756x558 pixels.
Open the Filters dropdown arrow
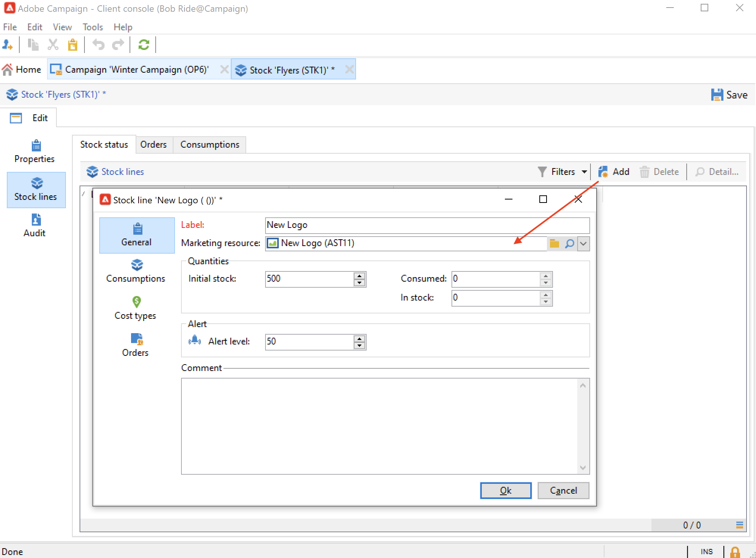584,172
